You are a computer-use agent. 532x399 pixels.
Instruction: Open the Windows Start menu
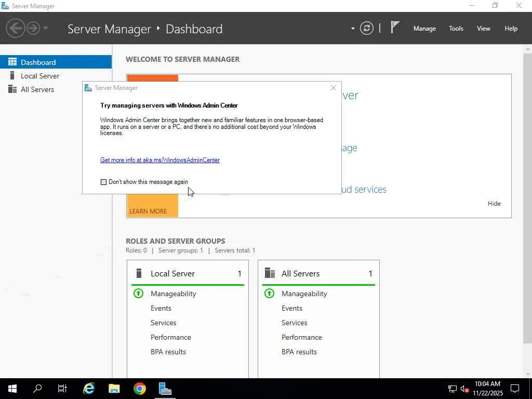(x=12, y=389)
